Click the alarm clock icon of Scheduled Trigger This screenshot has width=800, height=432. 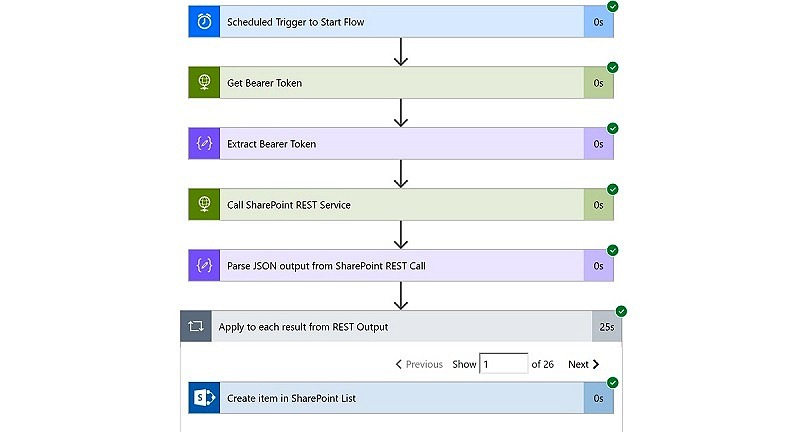point(204,22)
